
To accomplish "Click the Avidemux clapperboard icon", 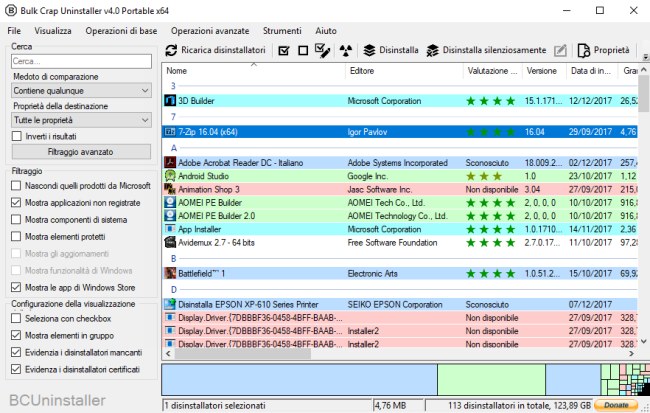I will tap(170, 242).
